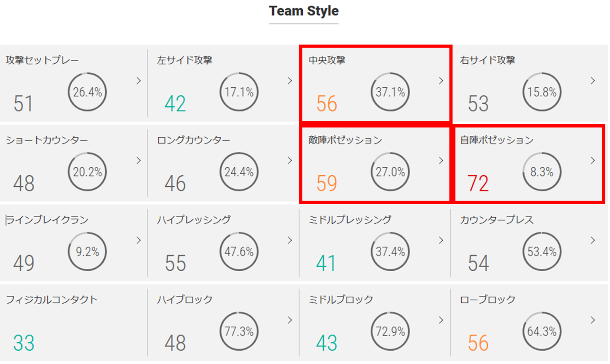
Task: Open the フィジカルコンタクト score 33
Action: click(x=24, y=343)
